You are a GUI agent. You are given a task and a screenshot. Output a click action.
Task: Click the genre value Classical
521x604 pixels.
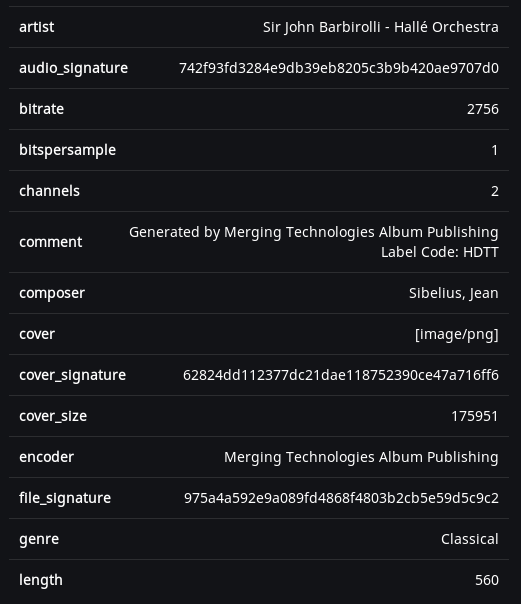[x=469, y=539]
